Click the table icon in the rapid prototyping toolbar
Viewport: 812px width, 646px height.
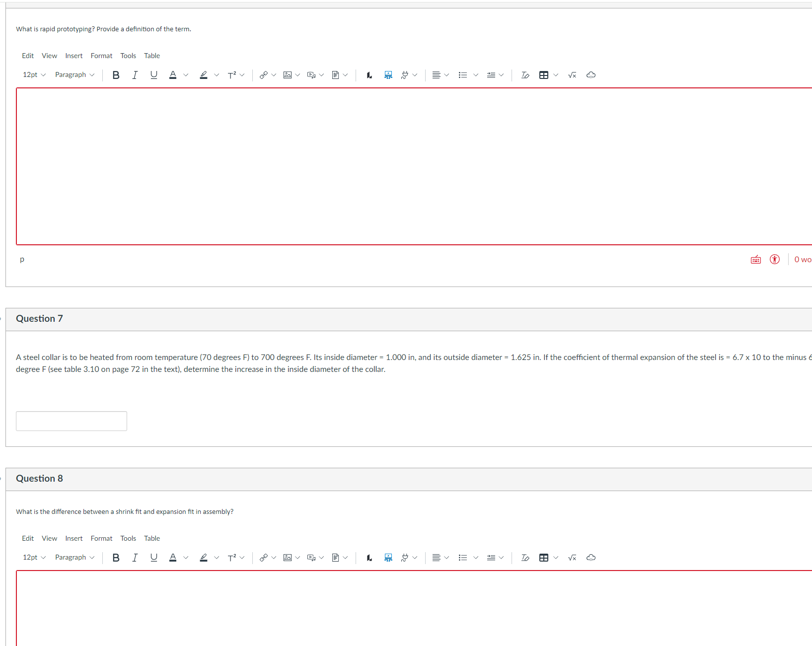544,75
